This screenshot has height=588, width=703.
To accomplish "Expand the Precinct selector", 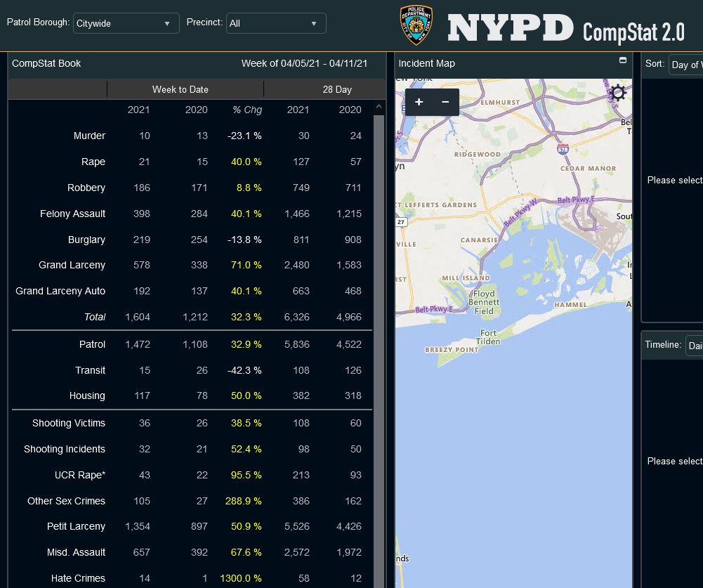I will point(276,23).
